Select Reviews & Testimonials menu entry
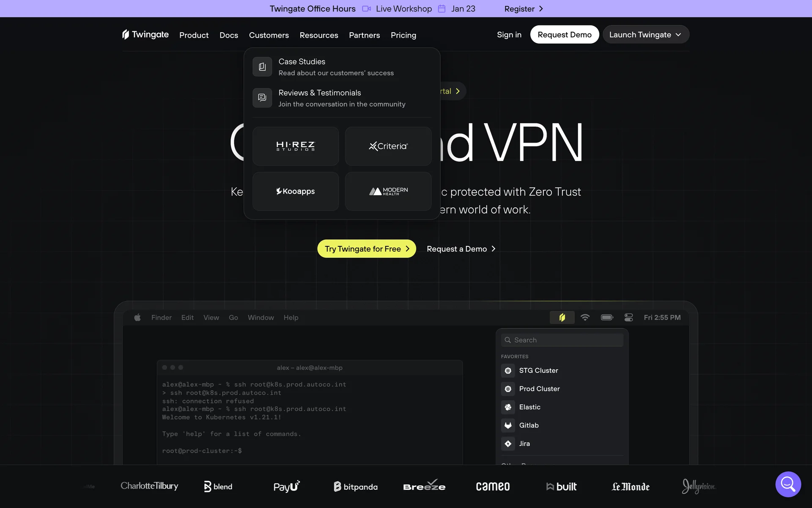This screenshot has height=508, width=812. (320, 93)
